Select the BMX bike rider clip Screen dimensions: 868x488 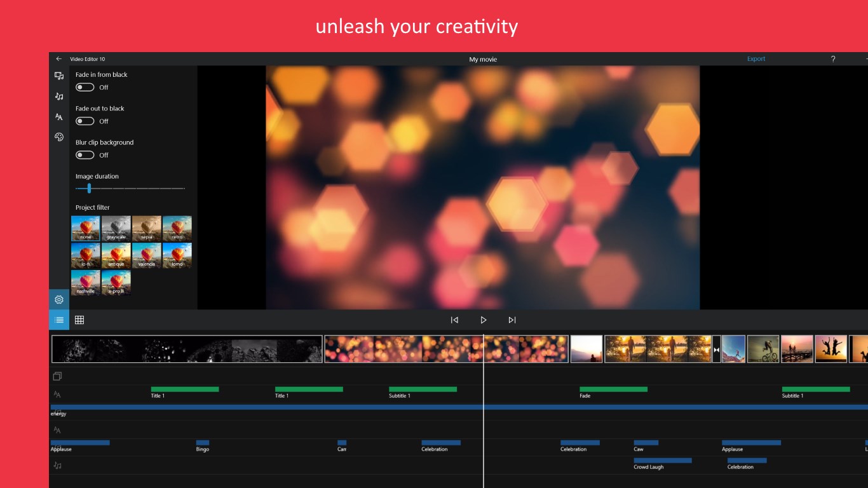click(763, 349)
